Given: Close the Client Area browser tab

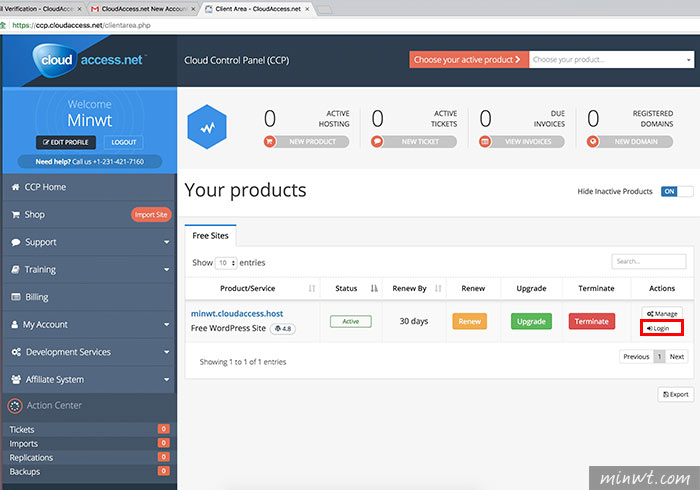Looking at the screenshot, I should [x=307, y=9].
